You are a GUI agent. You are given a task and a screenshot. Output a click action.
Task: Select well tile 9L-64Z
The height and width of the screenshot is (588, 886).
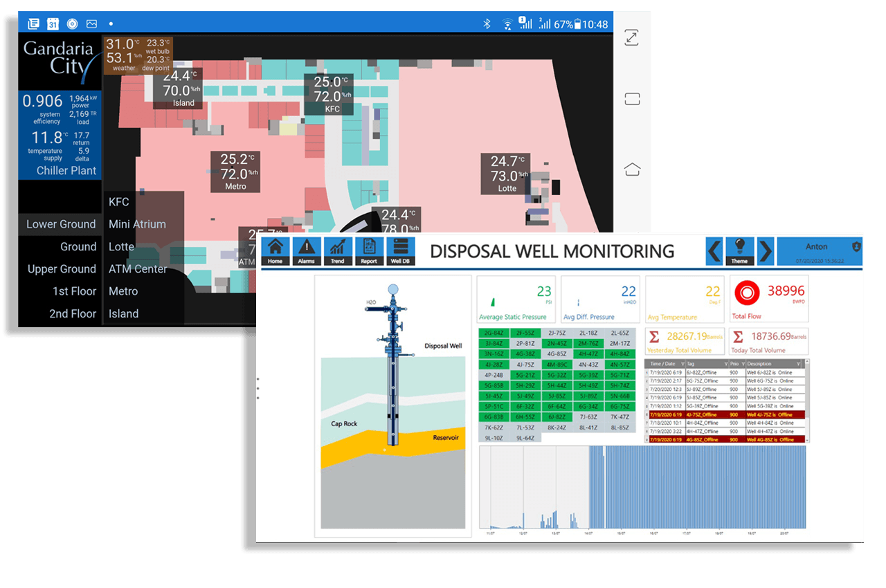(525, 438)
